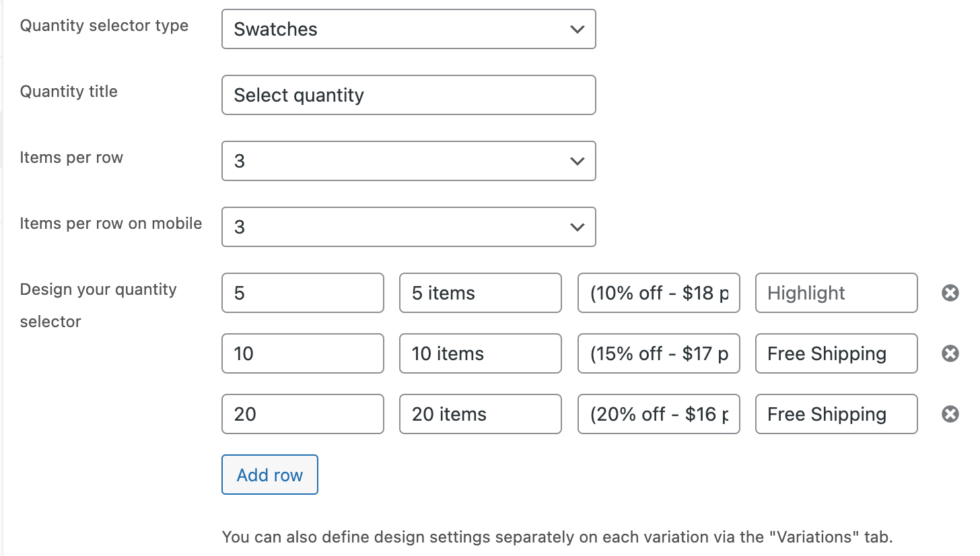Image resolution: width=980 pixels, height=556 pixels.
Task: Focus the 20% off description field
Action: pos(658,414)
